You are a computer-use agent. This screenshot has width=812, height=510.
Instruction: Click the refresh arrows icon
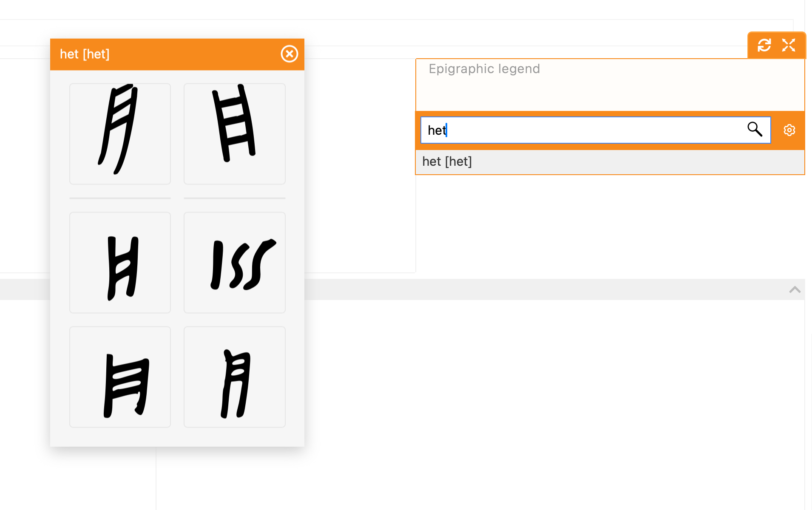coord(764,45)
